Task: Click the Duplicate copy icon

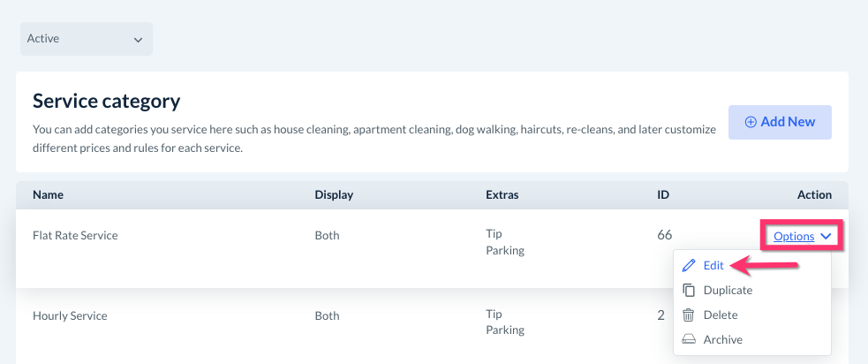Action: tap(689, 290)
